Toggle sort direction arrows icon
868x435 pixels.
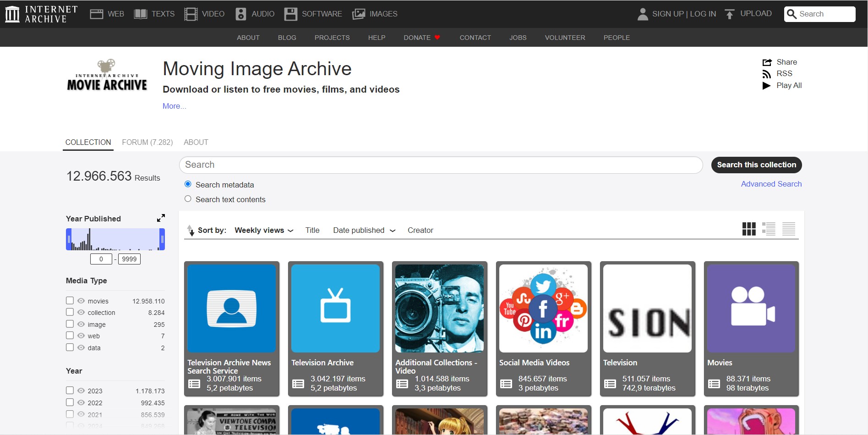191,230
